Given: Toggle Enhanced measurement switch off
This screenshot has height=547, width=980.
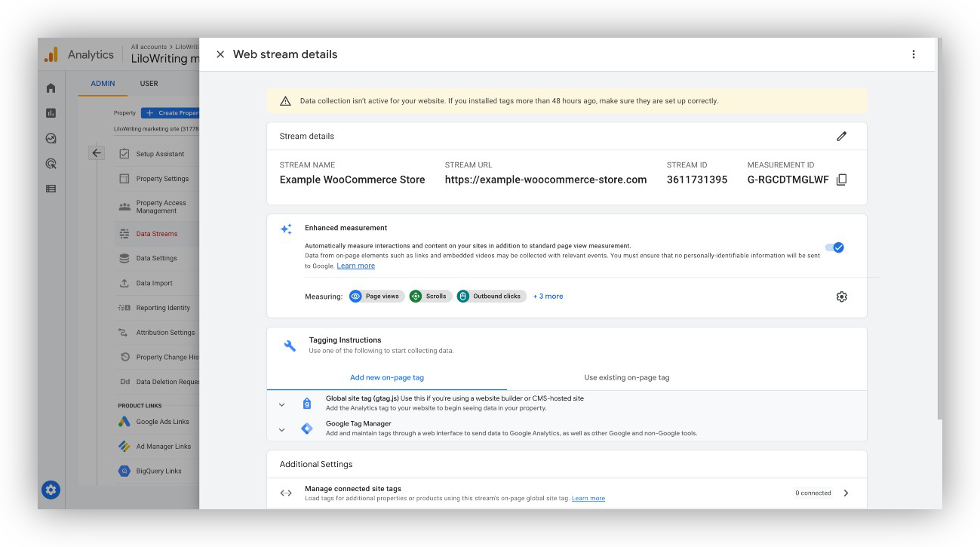Looking at the screenshot, I should click(834, 247).
